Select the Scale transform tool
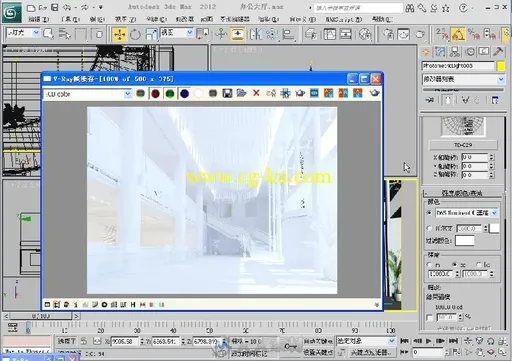Viewport: 512px width, 361px height. pyautogui.click(x=151, y=34)
